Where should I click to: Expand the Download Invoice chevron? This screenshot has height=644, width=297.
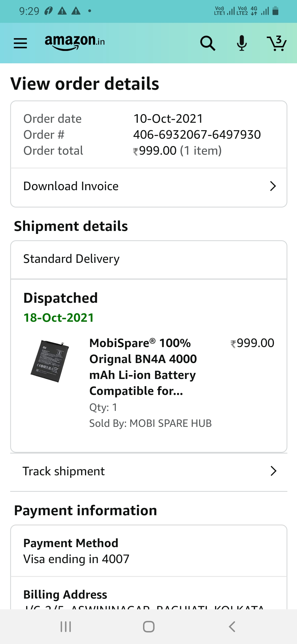(x=273, y=186)
